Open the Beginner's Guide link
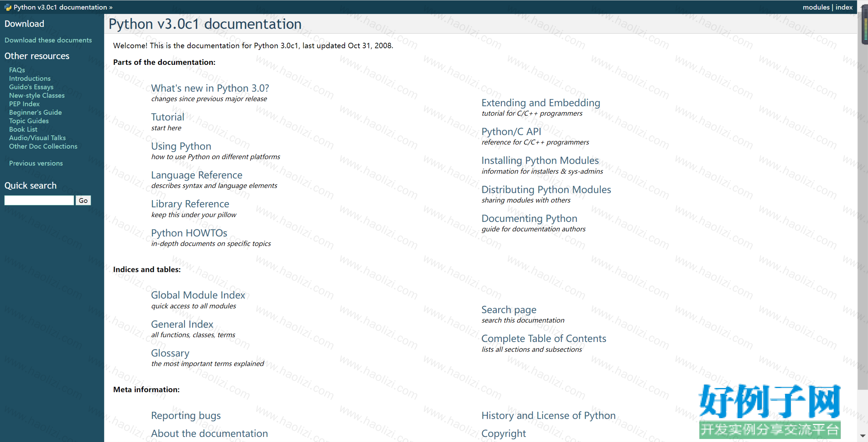The image size is (868, 442). coord(35,112)
